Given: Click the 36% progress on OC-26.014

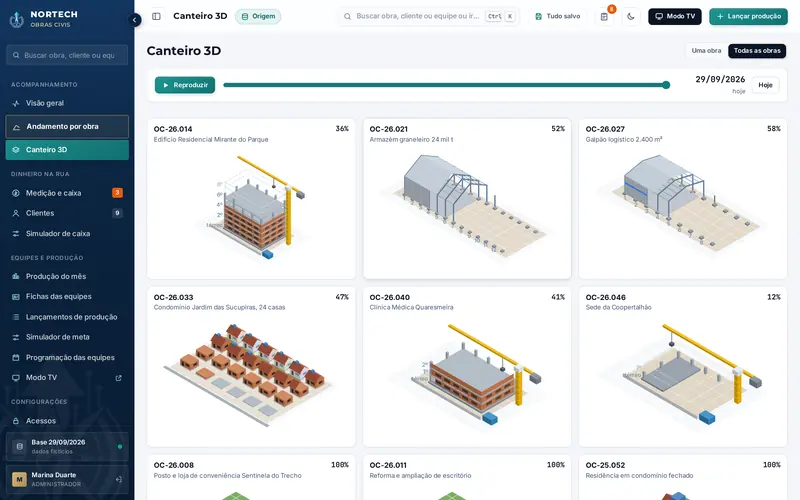Looking at the screenshot, I should [342, 129].
